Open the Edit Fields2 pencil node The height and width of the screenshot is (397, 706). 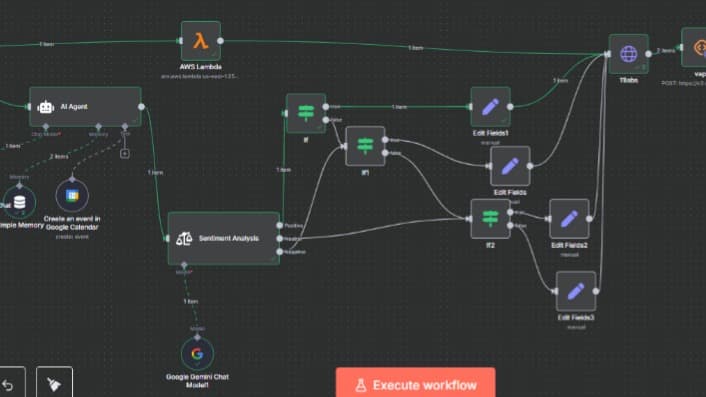(x=569, y=219)
